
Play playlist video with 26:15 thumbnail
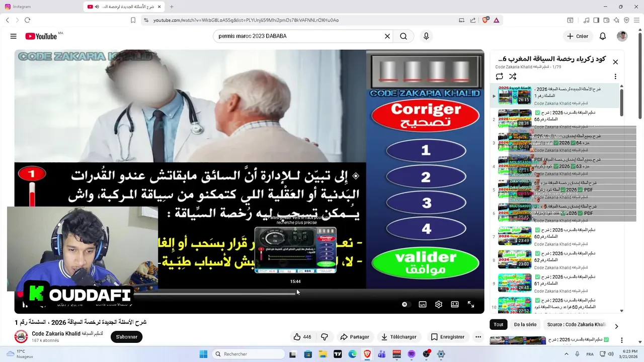(515, 96)
